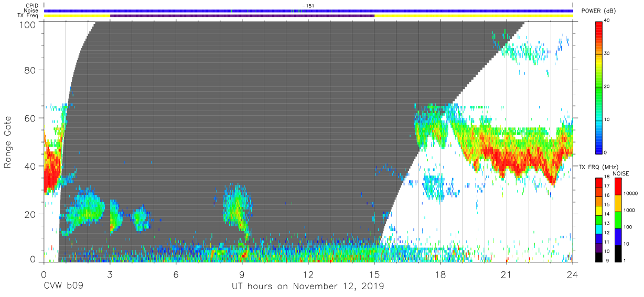Screen dimensions: 644x297
Task: Click 'UT hours on November 12, 2019' axis title
Action: pyautogui.click(x=308, y=287)
